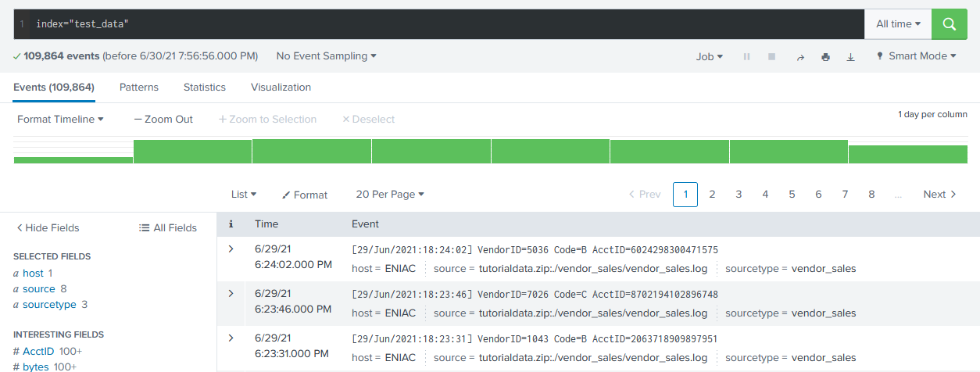Open the All time range picker
The height and width of the screenshot is (372, 980).
[897, 24]
